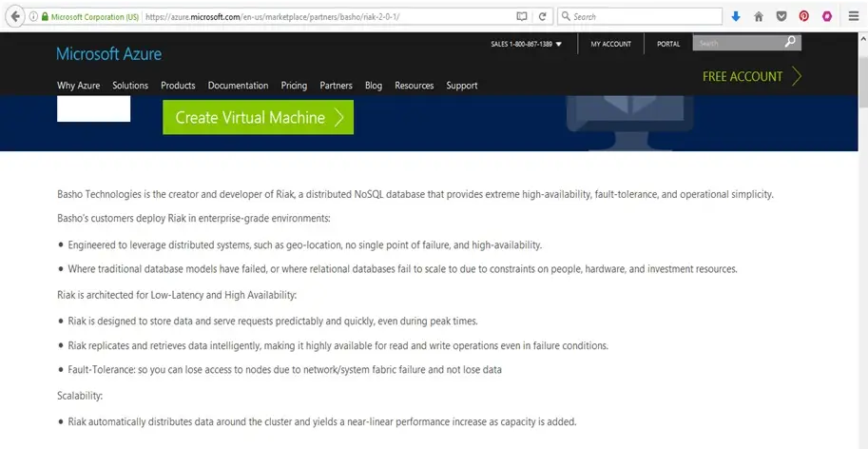Open the PORTAL link
The height and width of the screenshot is (449, 868).
pyautogui.click(x=668, y=45)
